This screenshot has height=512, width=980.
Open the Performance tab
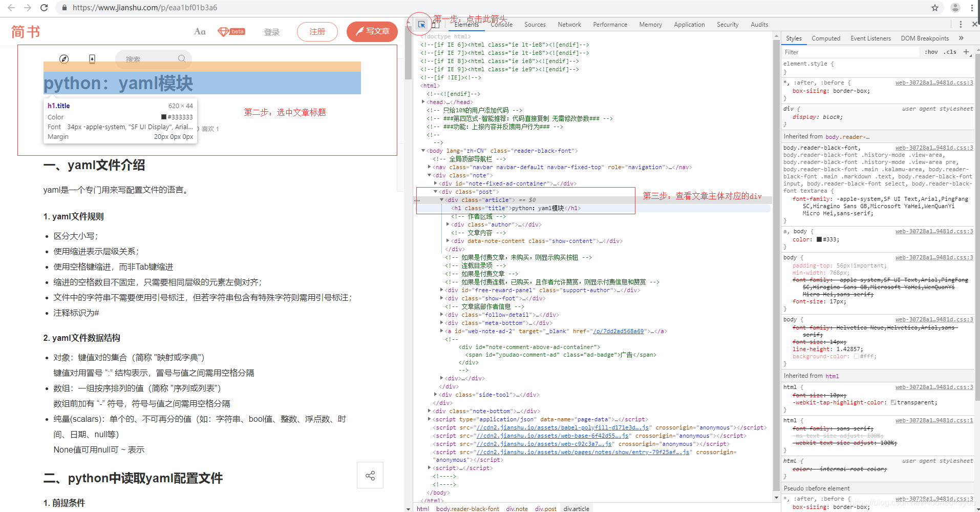pos(610,25)
